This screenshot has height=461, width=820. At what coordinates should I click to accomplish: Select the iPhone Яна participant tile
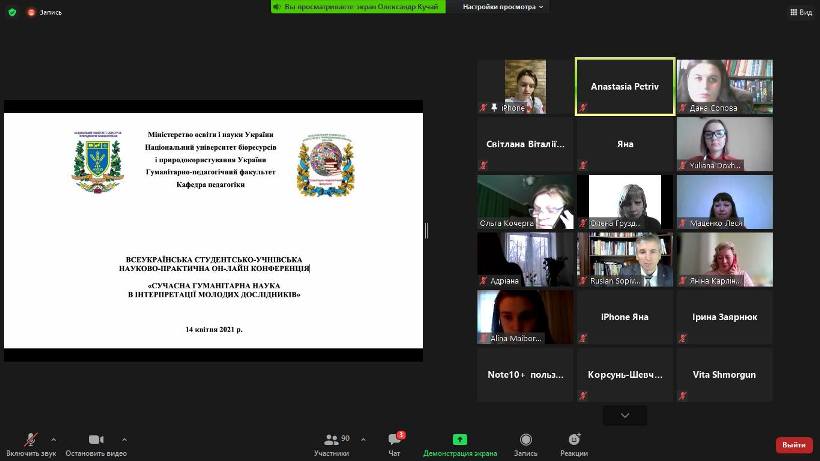pos(625,317)
